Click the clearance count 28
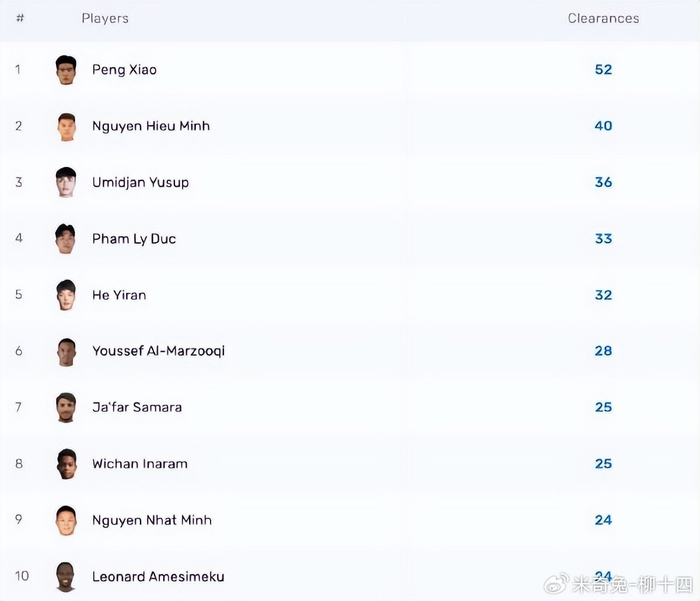The width and height of the screenshot is (700, 601). pyautogui.click(x=603, y=351)
